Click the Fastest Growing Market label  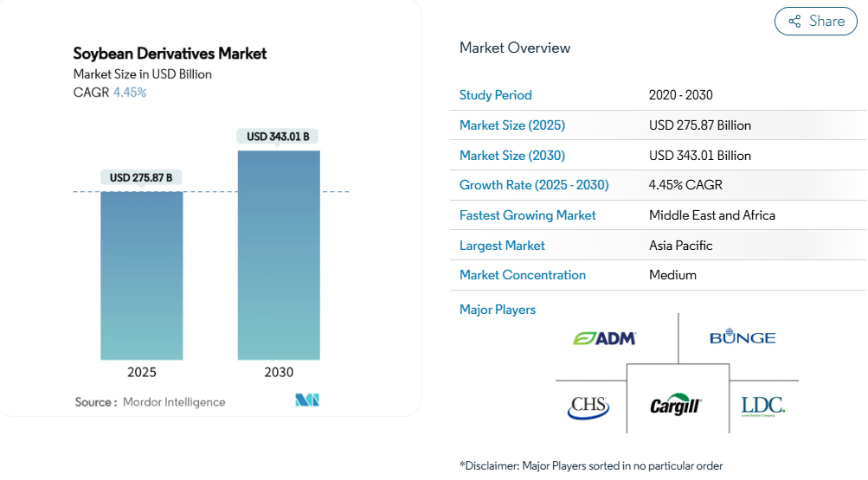coord(527,215)
